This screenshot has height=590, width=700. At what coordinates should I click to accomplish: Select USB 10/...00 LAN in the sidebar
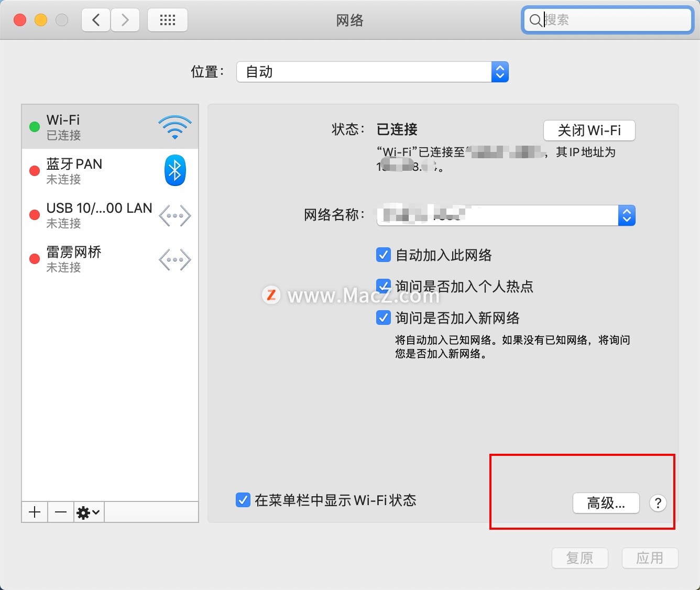[x=110, y=215]
